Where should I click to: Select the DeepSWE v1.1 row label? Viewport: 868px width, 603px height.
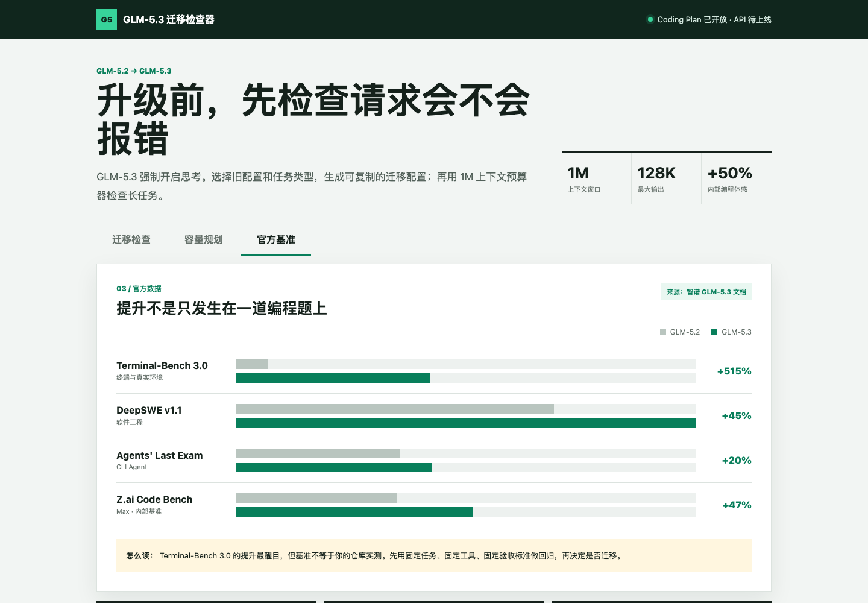tap(149, 410)
